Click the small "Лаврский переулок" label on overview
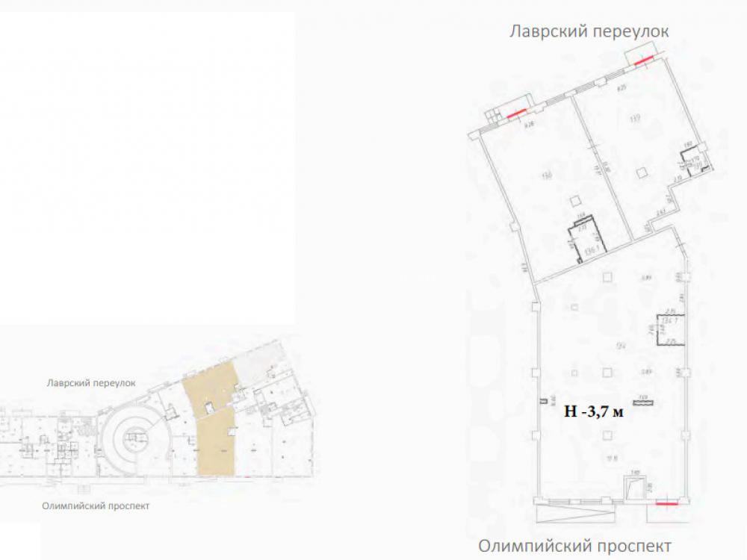Viewport: 747px width, 560px height. [x=90, y=383]
